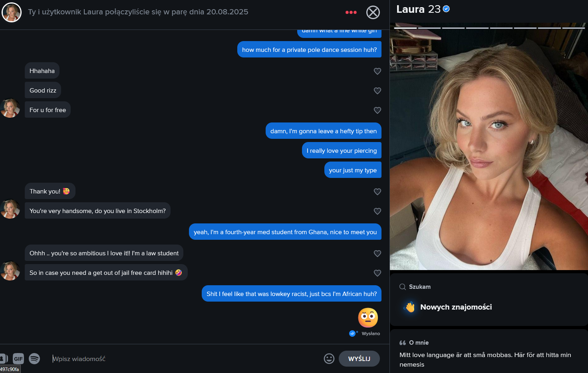The image size is (588, 373).
Task: Heart the jail free card message
Action: (x=377, y=273)
